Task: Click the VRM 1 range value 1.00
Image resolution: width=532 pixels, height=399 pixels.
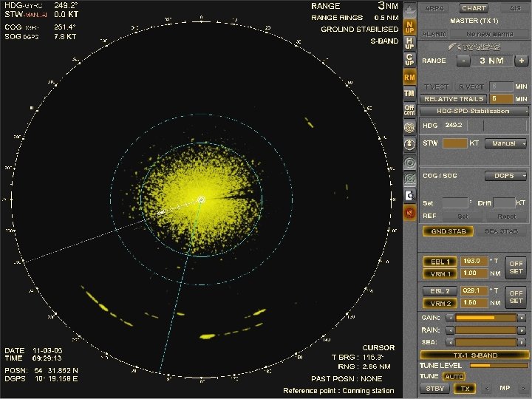Action: tap(474, 273)
